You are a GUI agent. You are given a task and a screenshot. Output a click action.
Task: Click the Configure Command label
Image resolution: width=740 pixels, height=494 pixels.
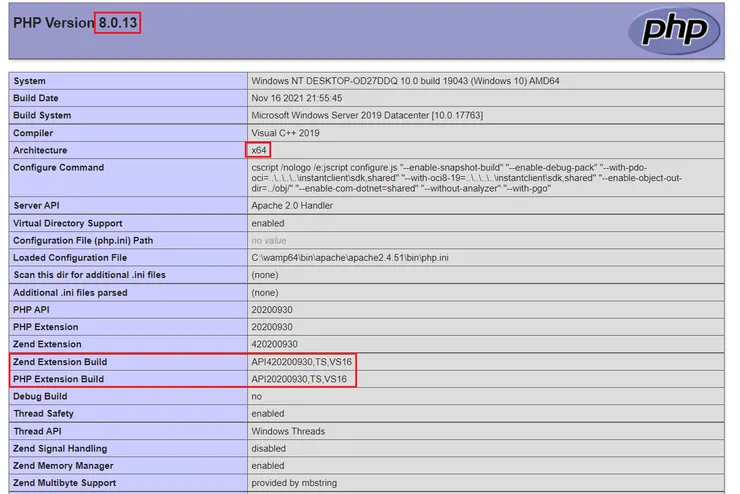pyautogui.click(x=59, y=167)
